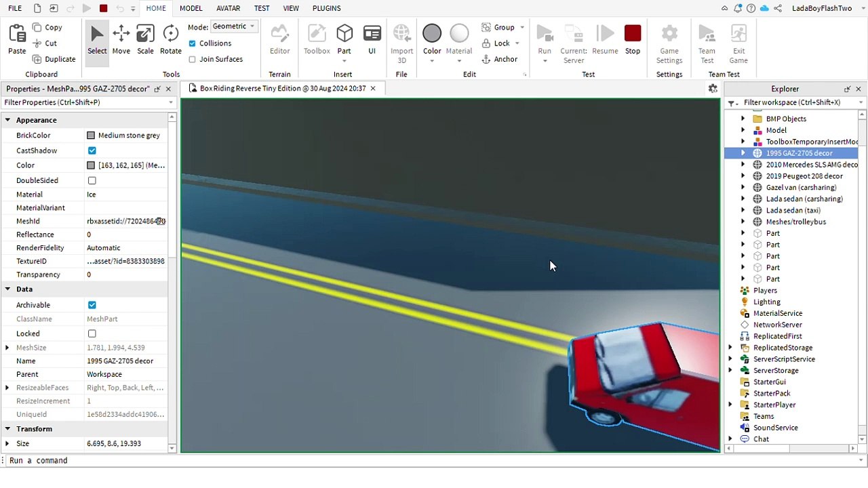
Task: Insert a Part from the ribbon
Action: pyautogui.click(x=344, y=40)
